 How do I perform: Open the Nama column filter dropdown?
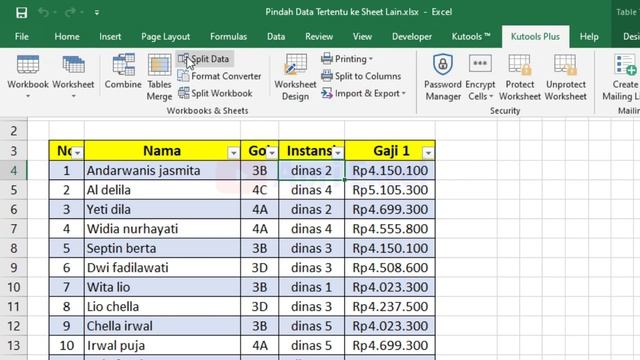click(x=233, y=153)
